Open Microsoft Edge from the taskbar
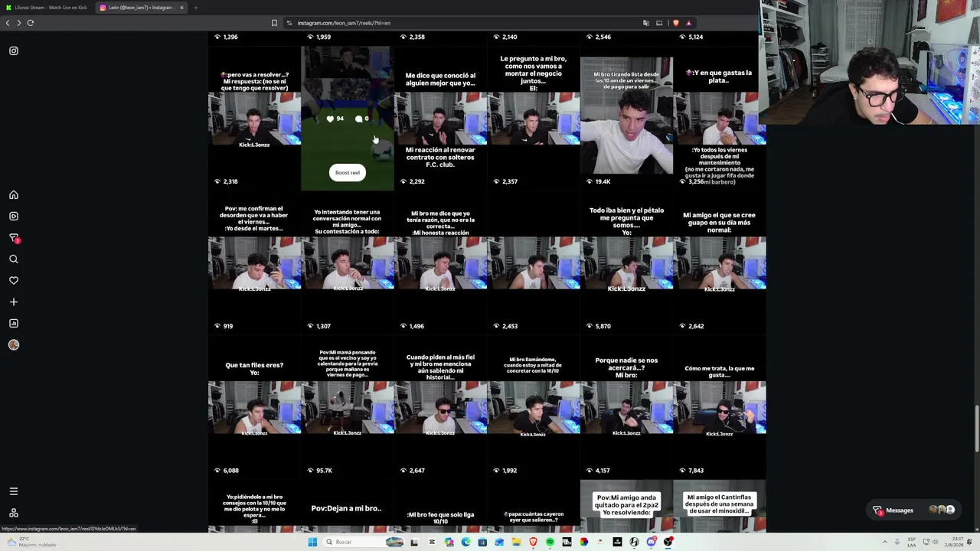Viewport: 980px width, 551px height. [465, 543]
